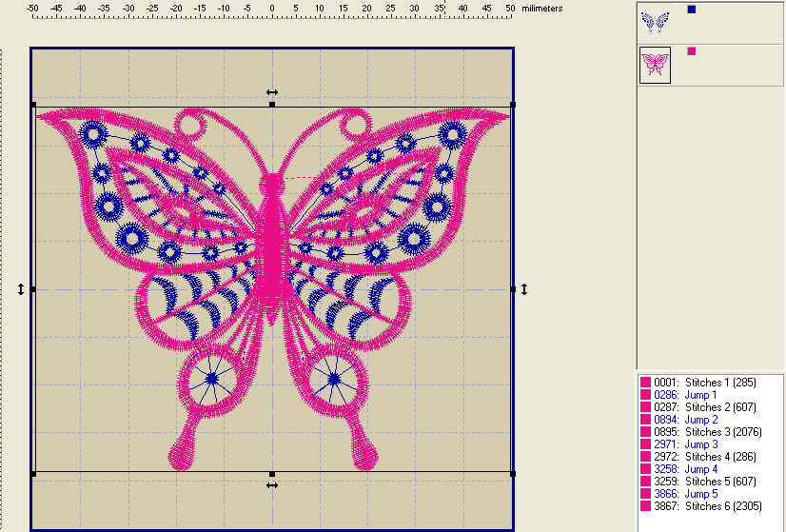
Task: Click the right-middle selection handle
Action: pyautogui.click(x=513, y=289)
